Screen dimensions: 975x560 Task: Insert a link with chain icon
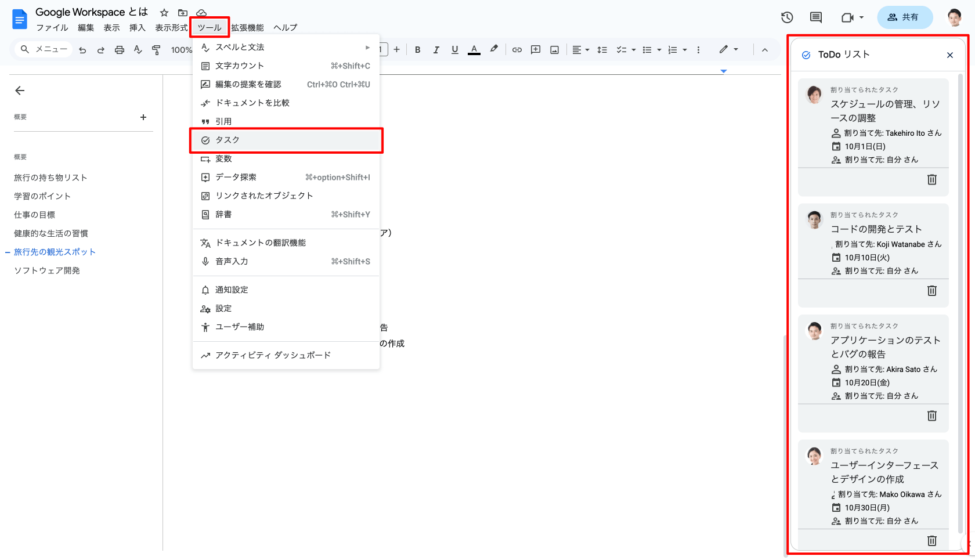tap(517, 50)
